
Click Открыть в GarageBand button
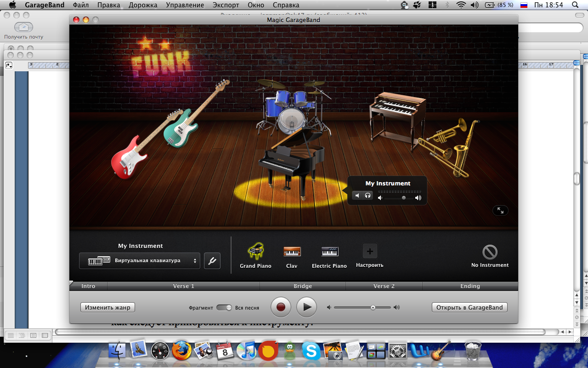point(469,307)
